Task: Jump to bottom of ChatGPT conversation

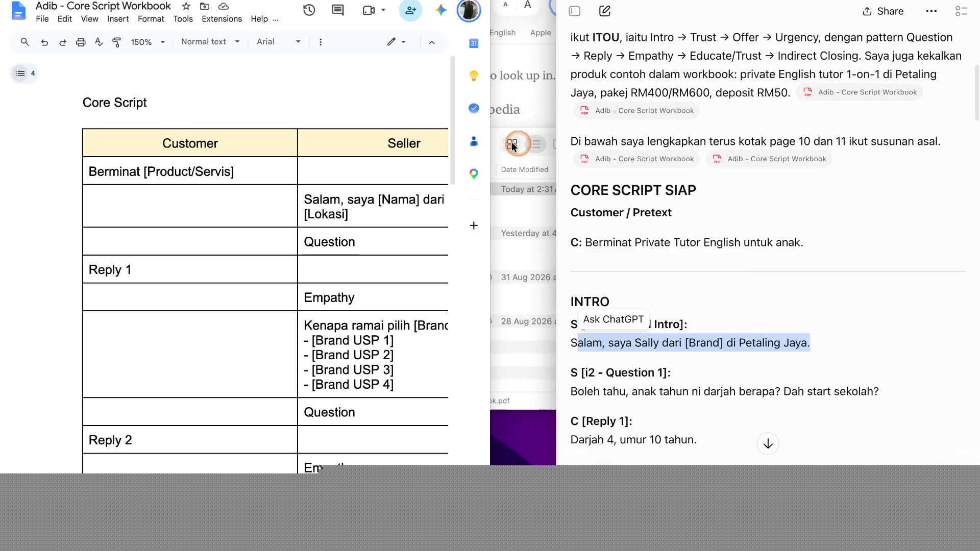Action: pos(768,444)
